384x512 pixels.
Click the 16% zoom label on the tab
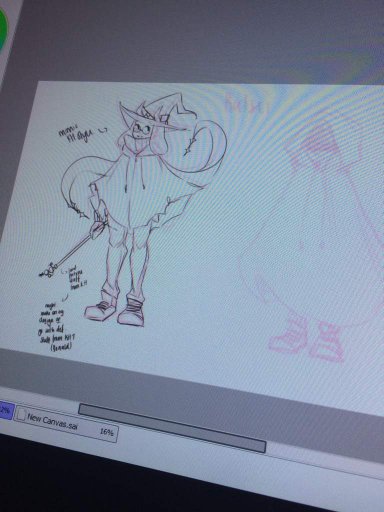[107, 432]
